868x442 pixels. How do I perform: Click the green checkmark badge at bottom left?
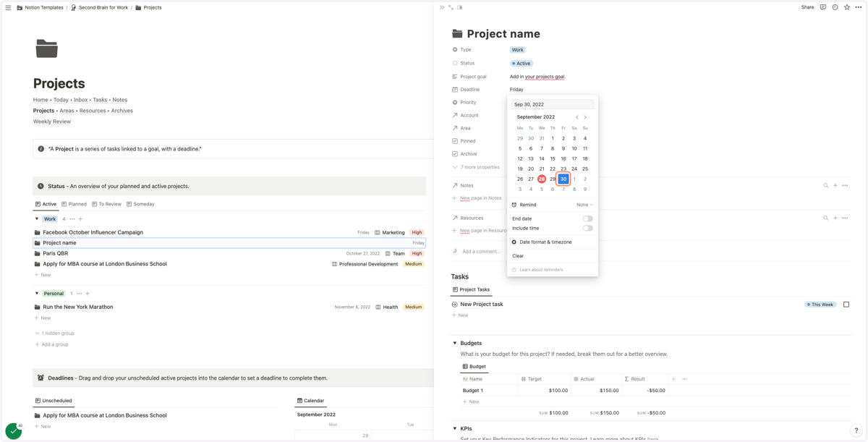(x=14, y=430)
